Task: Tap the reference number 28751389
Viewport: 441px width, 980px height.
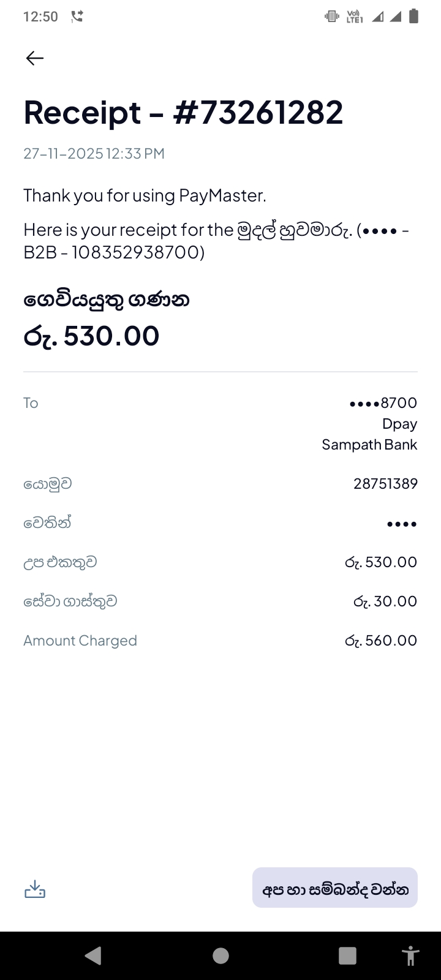Action: [385, 484]
